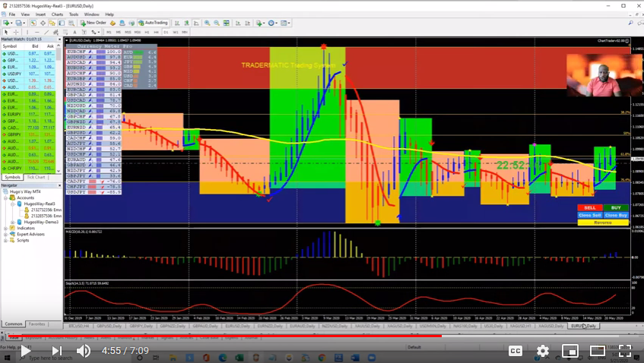Switch timeframe to H4

(156, 32)
